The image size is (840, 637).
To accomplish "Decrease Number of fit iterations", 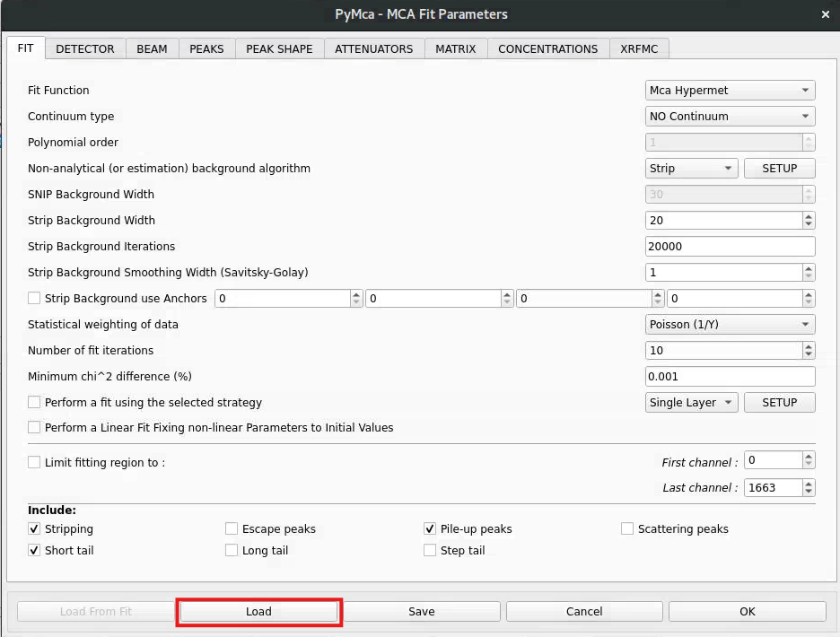I will 809,354.
